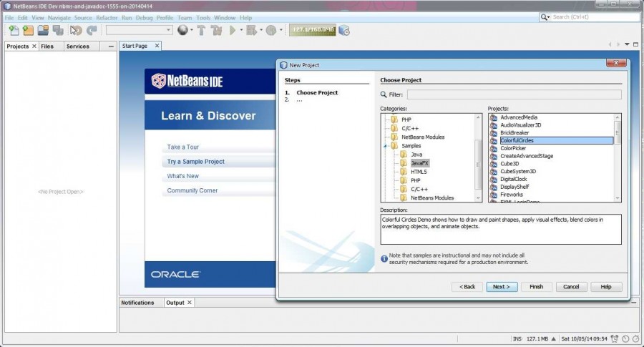
Task: Click the Undo toolbar icon
Action: tap(76, 30)
